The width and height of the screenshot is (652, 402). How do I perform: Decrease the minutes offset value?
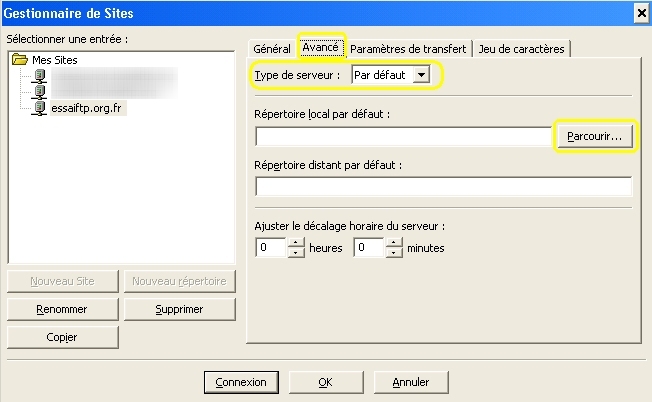[394, 252]
